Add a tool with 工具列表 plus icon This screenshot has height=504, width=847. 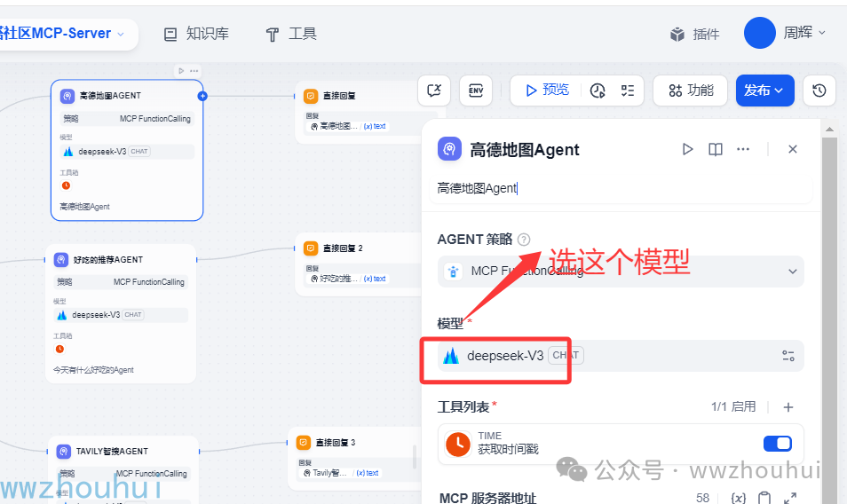point(788,407)
